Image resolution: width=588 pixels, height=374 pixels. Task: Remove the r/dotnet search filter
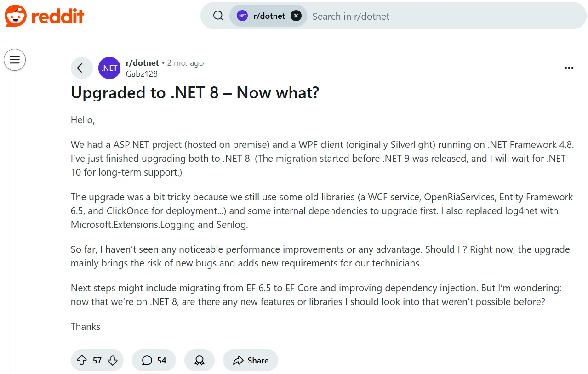[297, 15]
